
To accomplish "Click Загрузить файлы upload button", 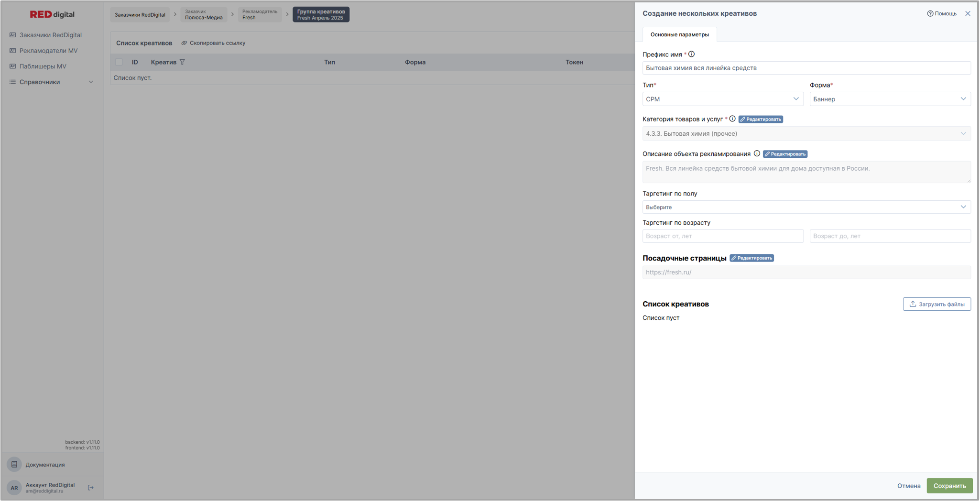I will [936, 304].
